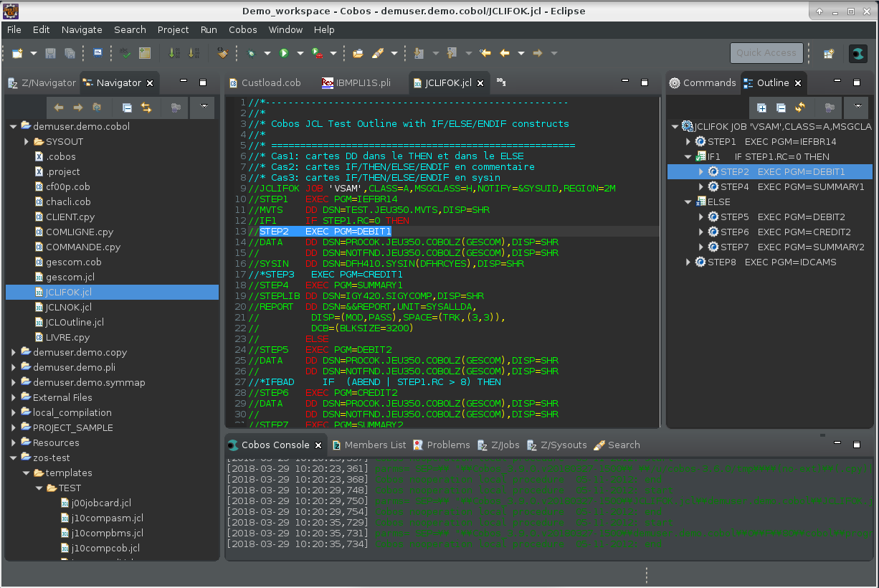Switch to the Custload.cob editor tab
The height and width of the screenshot is (588, 879).
pos(265,82)
